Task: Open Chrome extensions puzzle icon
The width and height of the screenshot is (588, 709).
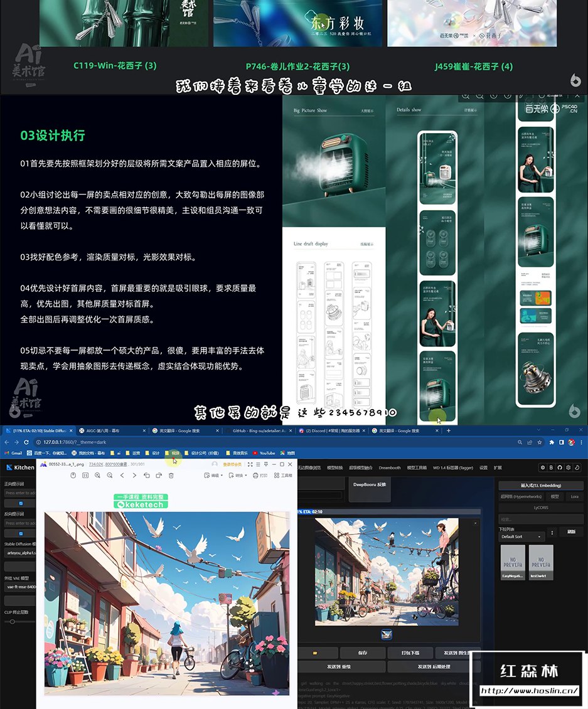Action: point(552,442)
